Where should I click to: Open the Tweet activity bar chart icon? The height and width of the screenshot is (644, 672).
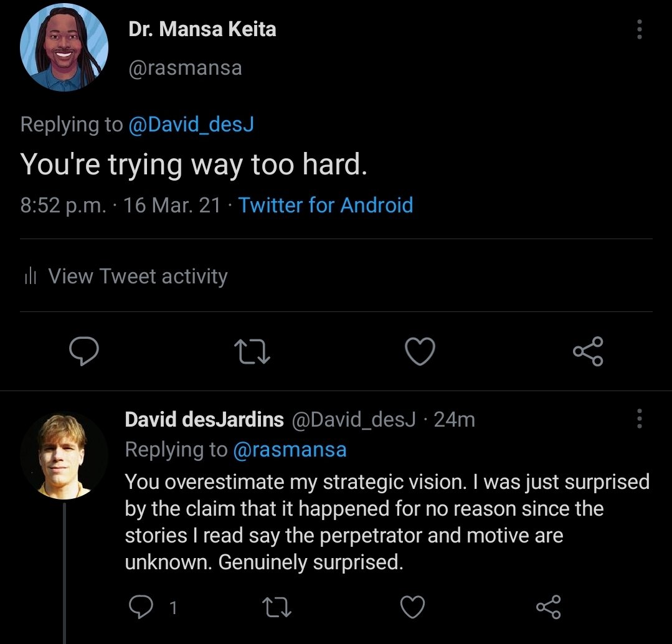[31, 277]
